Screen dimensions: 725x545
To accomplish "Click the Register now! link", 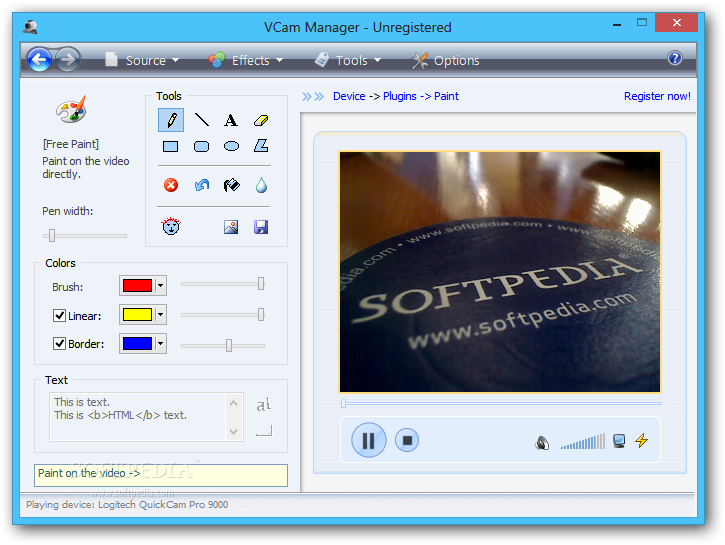I will 657,96.
